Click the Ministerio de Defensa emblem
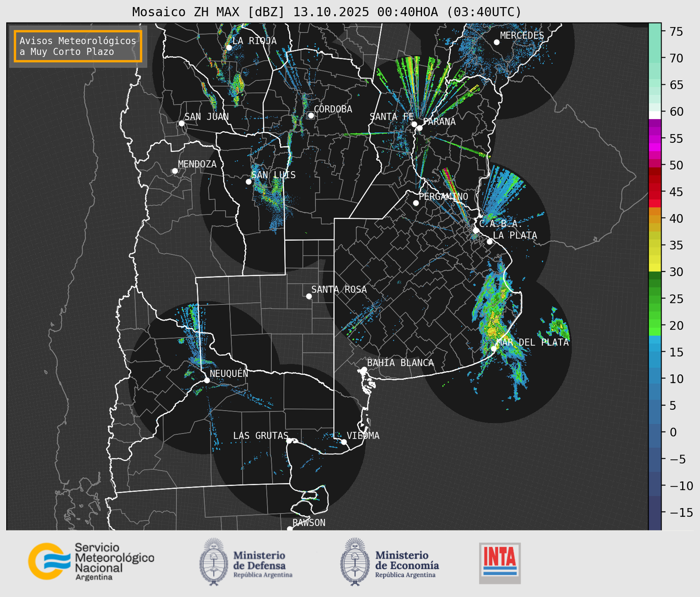The width and height of the screenshot is (700, 597). click(213, 562)
